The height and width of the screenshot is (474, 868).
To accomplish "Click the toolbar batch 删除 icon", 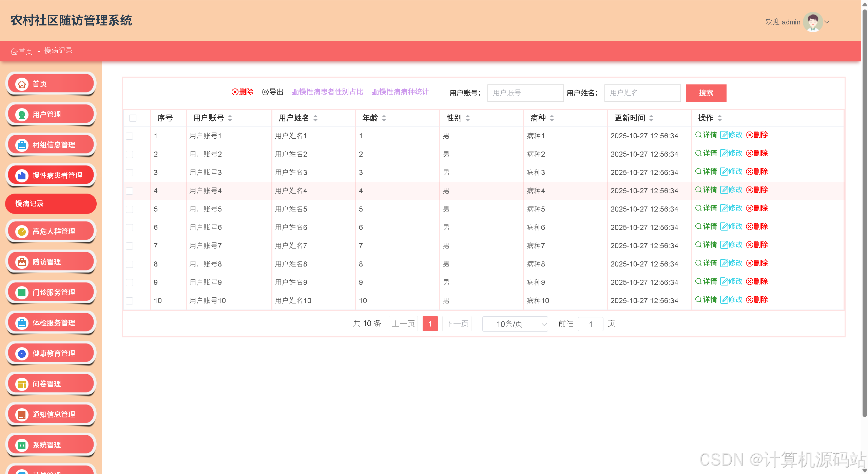I will point(235,92).
